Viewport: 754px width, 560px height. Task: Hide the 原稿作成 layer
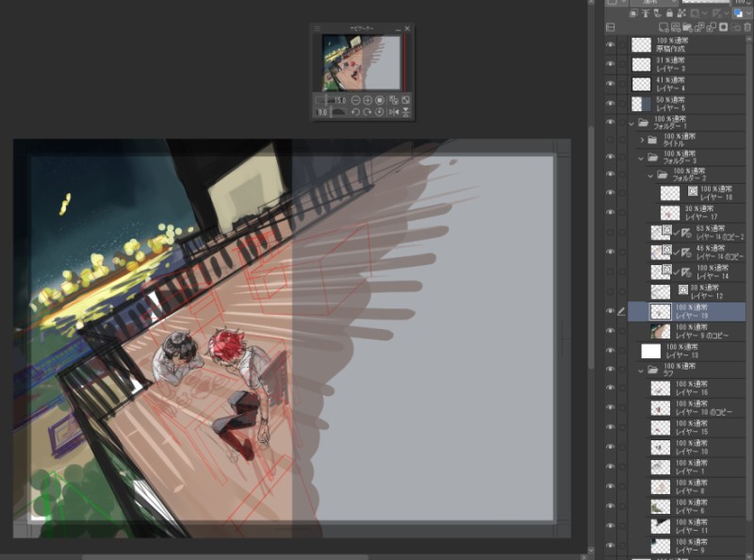(x=610, y=44)
